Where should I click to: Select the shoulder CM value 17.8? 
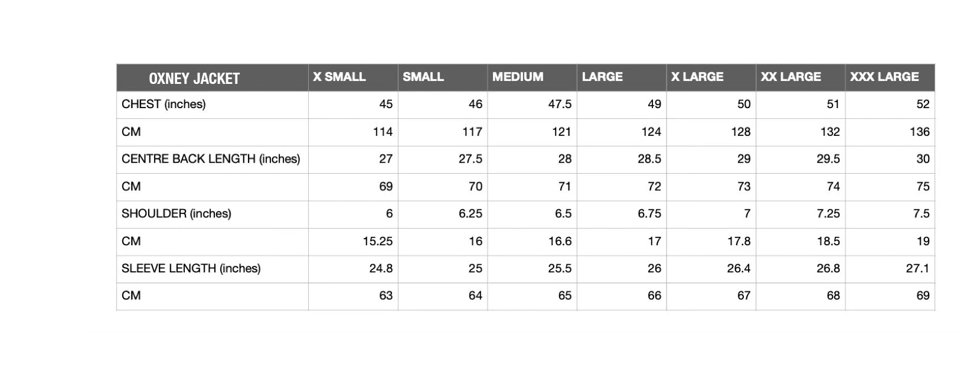pyautogui.click(x=739, y=241)
